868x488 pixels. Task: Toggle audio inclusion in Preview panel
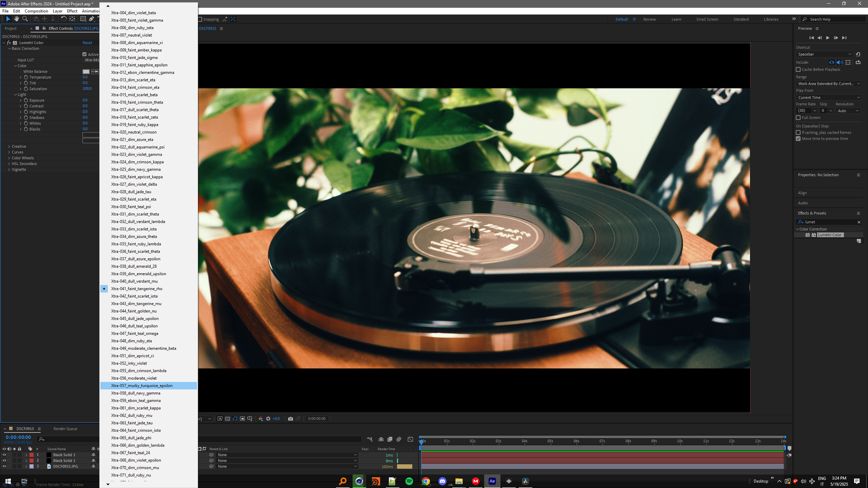[840, 62]
